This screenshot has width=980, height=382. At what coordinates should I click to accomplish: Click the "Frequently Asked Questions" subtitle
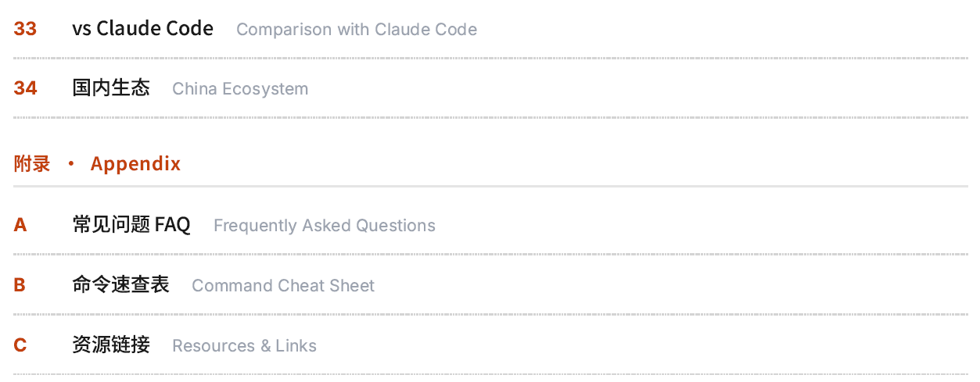(324, 226)
